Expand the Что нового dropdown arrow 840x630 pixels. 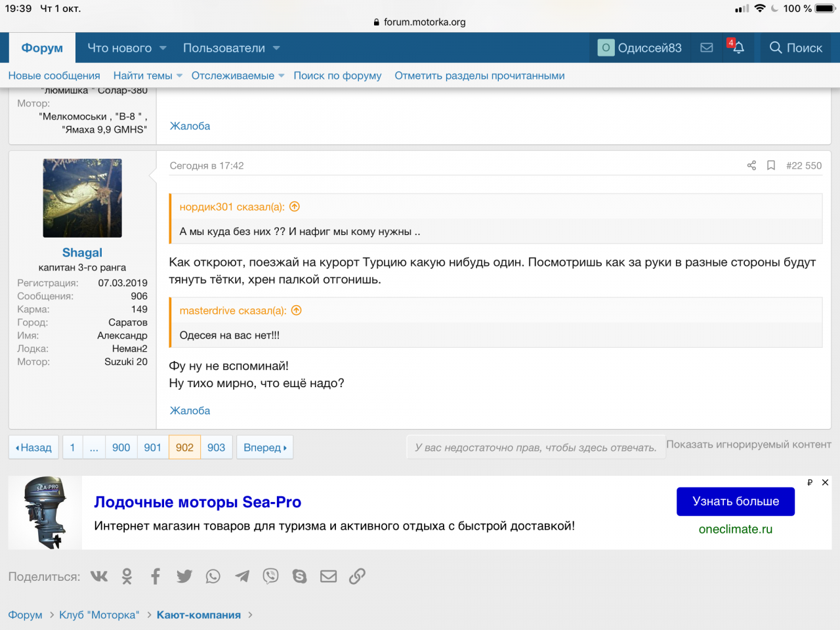[163, 48]
